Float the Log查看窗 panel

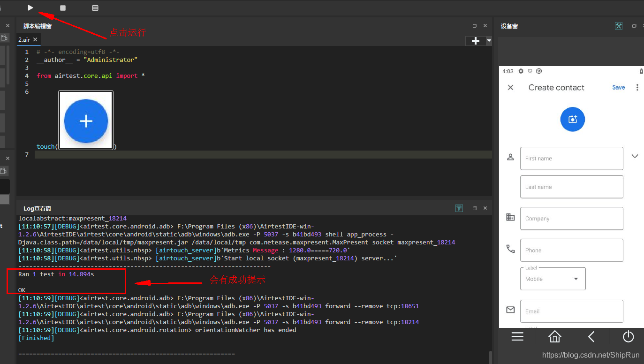(475, 208)
